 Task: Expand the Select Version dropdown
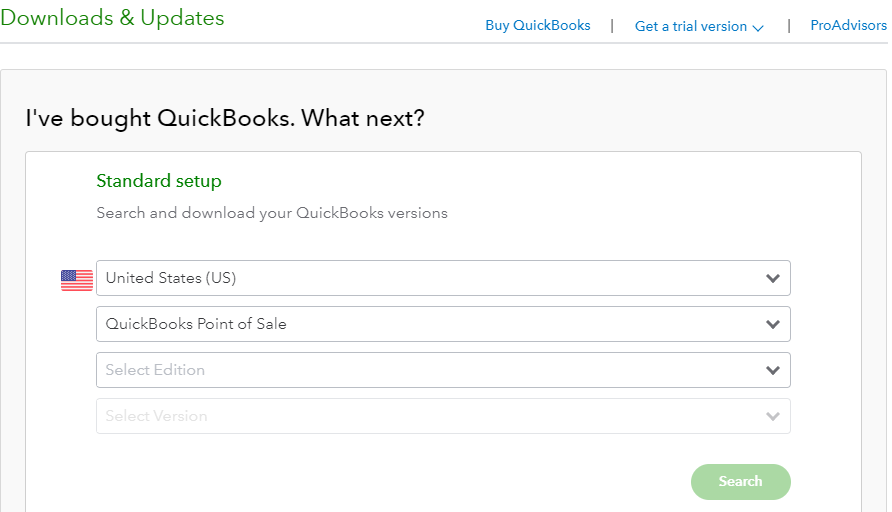(443, 416)
